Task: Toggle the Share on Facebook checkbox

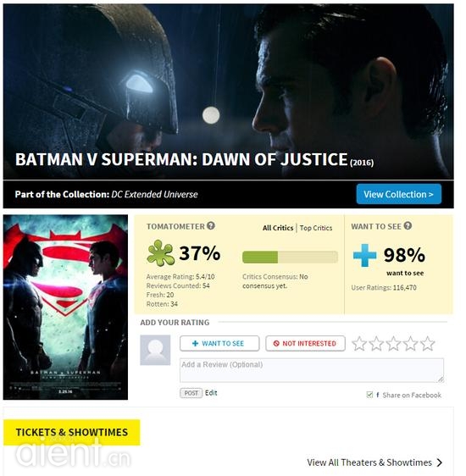Action: [369, 395]
